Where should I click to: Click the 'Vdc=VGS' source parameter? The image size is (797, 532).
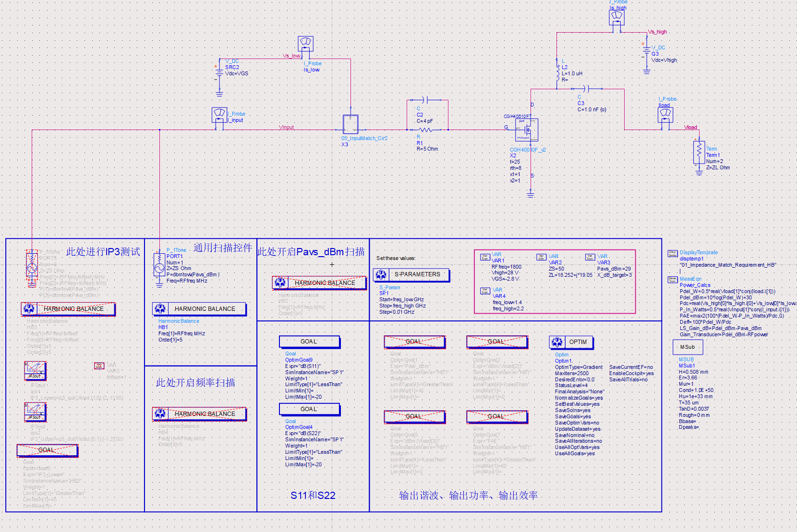[237, 73]
